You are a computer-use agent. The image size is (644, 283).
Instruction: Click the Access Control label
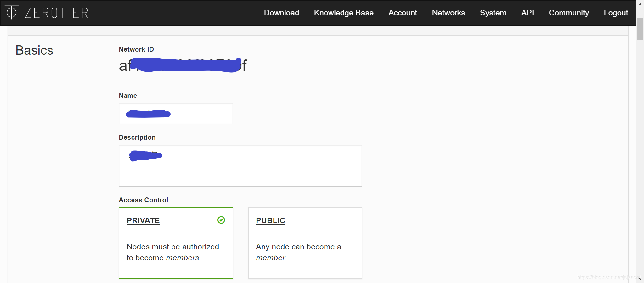(144, 200)
